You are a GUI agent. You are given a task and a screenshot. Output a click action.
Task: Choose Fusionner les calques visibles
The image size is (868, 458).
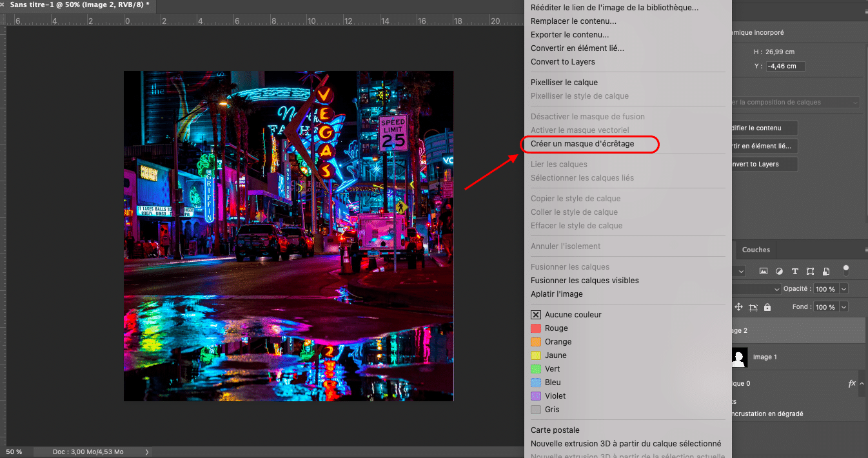pyautogui.click(x=584, y=281)
